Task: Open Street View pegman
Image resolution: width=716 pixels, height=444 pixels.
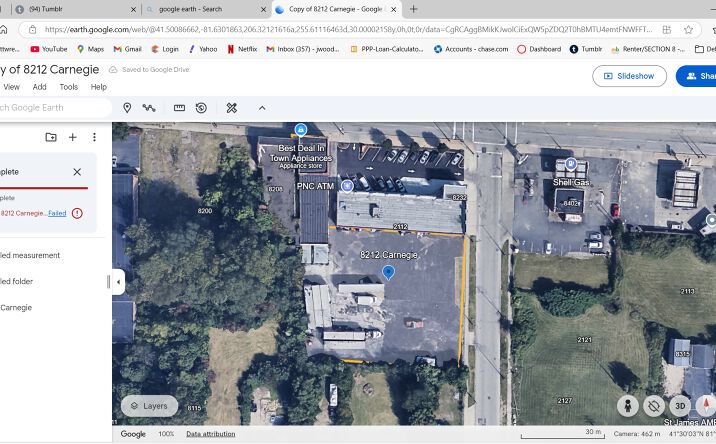Action: (x=627, y=406)
